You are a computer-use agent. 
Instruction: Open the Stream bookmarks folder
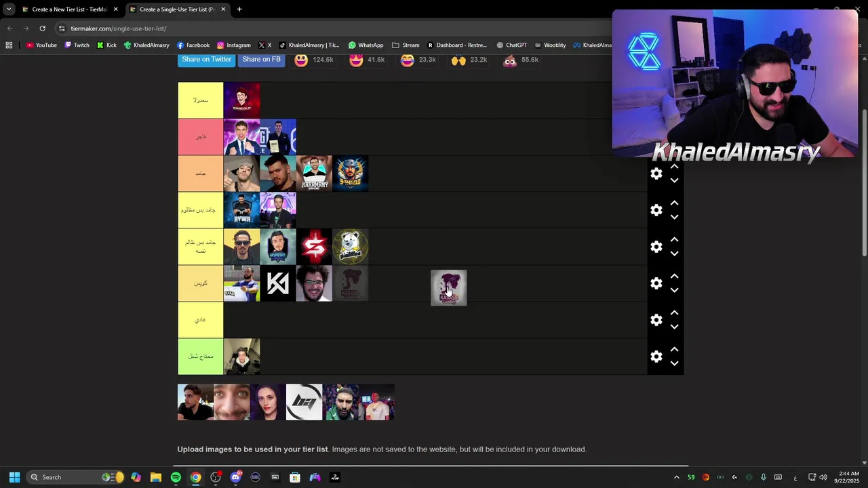coord(406,45)
